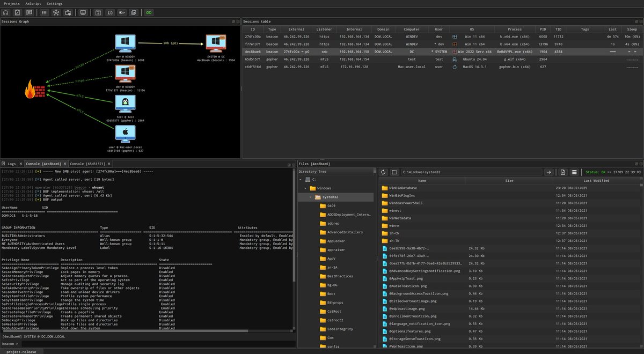
Task: Open the Listeners headphones icon
Action: [x=5, y=12]
